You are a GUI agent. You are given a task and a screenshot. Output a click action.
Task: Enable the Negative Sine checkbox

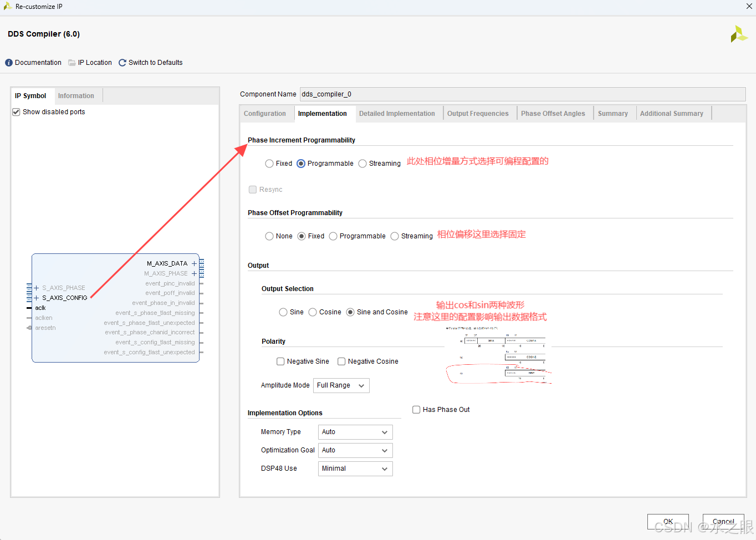280,361
